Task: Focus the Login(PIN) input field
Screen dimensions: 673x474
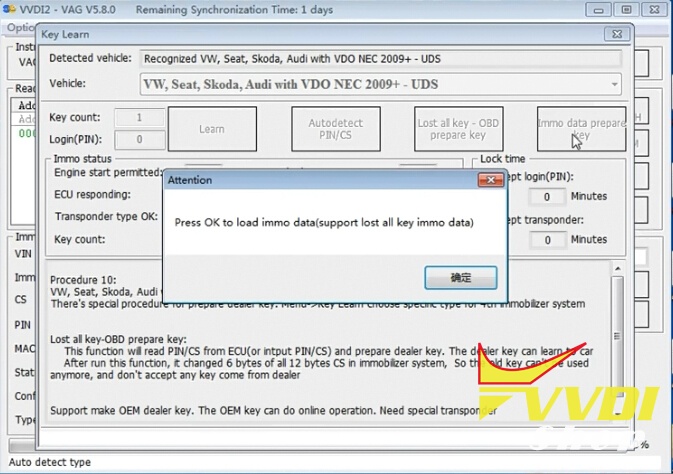Action: click(139, 140)
